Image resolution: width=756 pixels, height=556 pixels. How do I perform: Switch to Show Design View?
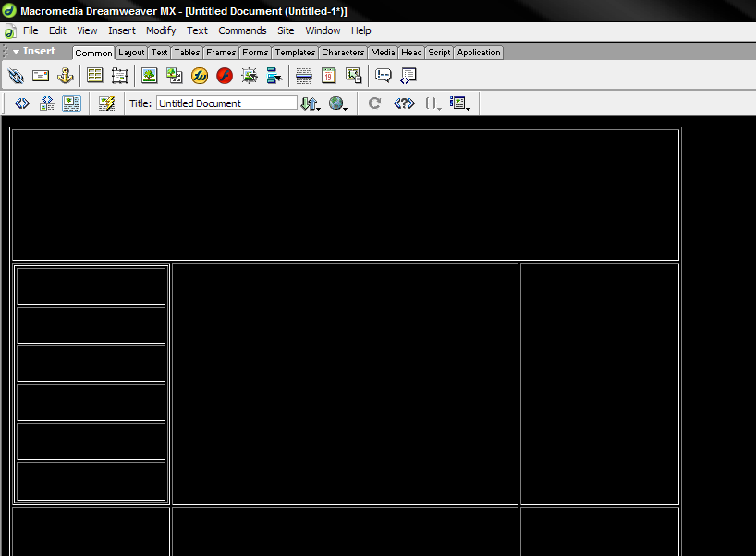[x=72, y=103]
